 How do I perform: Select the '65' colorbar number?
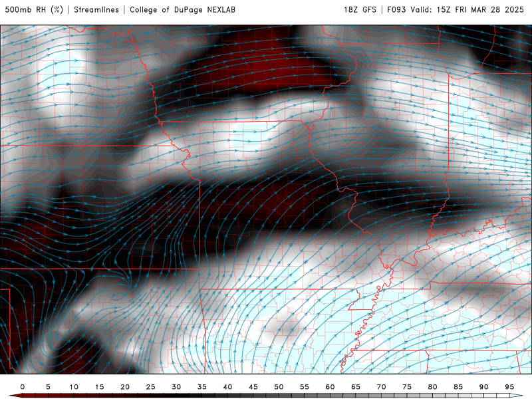click(x=356, y=387)
